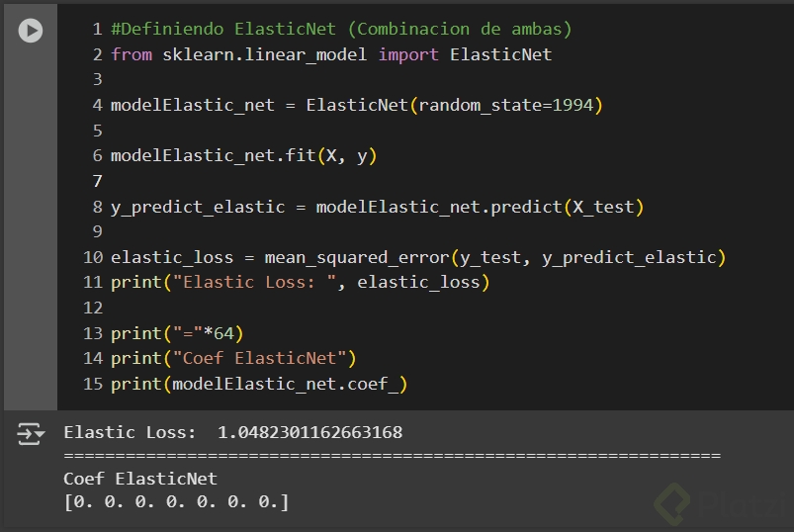Click line number 3 in the gutter
The image size is (794, 532).
[97, 79]
